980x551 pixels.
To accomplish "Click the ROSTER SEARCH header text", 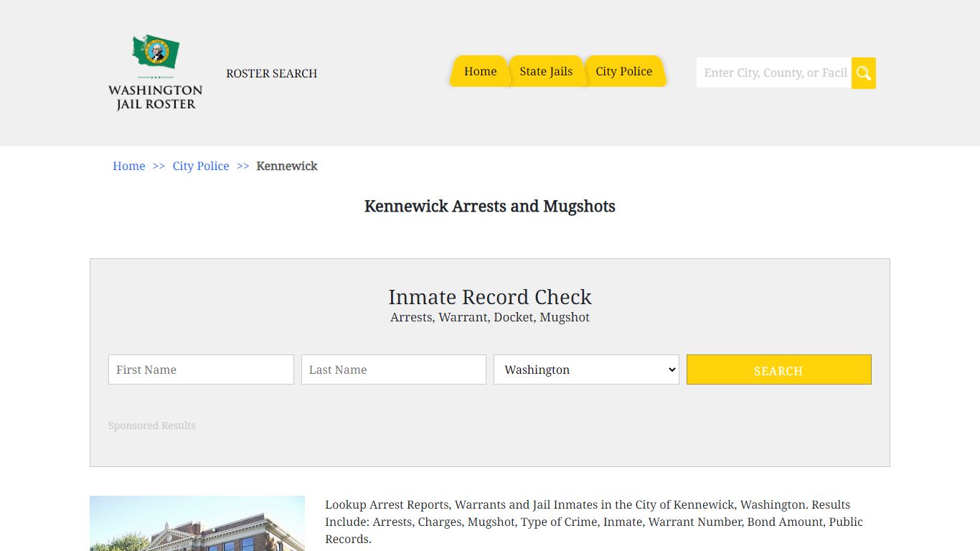I will click(272, 73).
